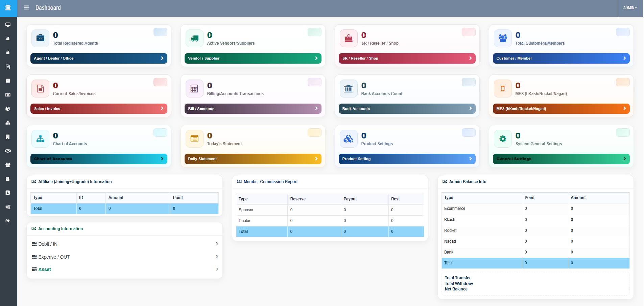Click the handshake icon in the sidebar
The image size is (644, 306).
[8, 151]
